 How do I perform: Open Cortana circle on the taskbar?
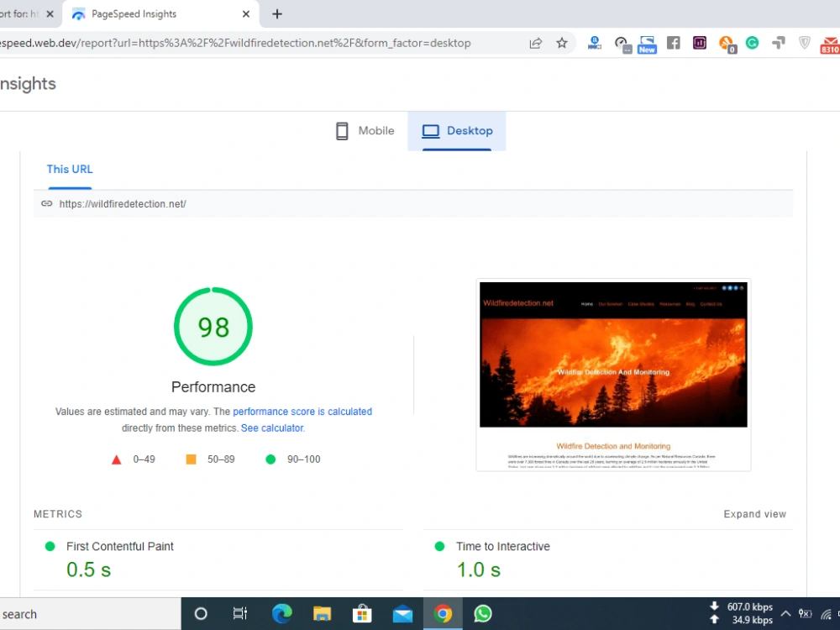(x=201, y=614)
